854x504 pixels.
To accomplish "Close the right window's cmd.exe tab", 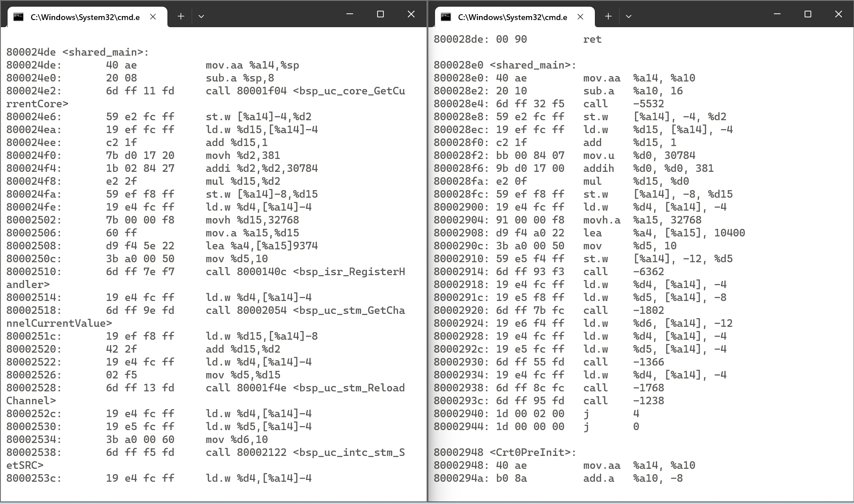I will point(580,16).
